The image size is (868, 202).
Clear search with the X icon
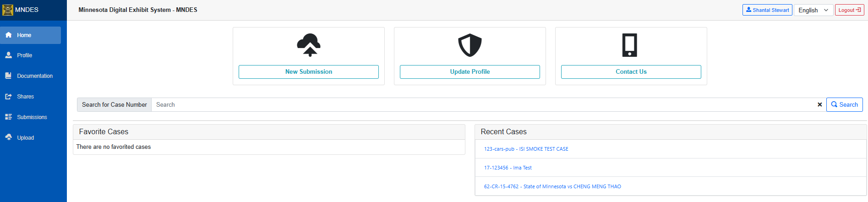click(819, 105)
